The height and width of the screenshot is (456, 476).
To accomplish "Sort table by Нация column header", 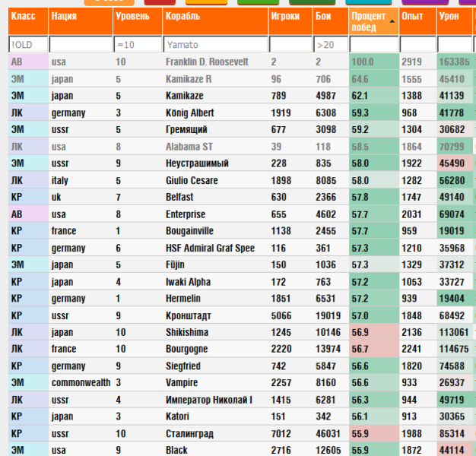I will tap(63, 16).
